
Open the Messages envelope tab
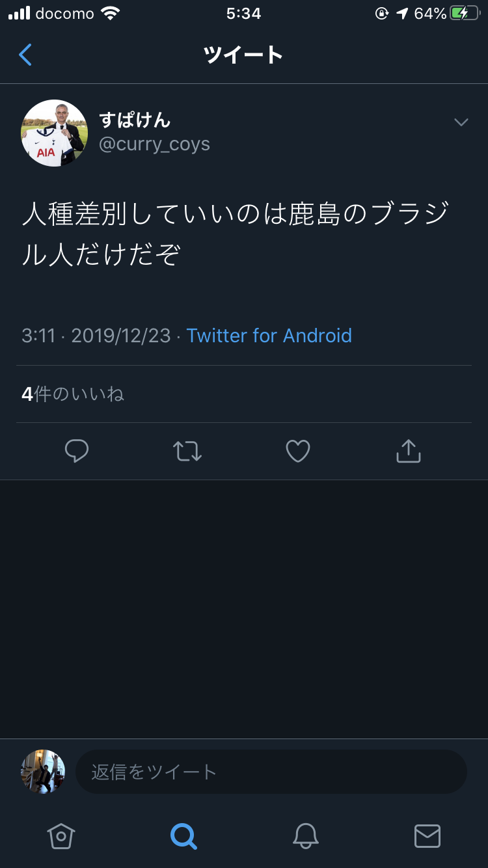click(x=427, y=835)
